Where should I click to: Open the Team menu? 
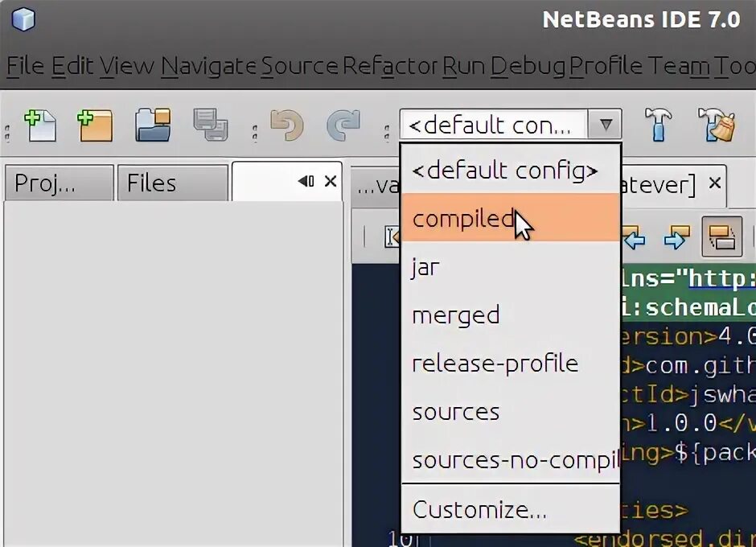click(678, 66)
